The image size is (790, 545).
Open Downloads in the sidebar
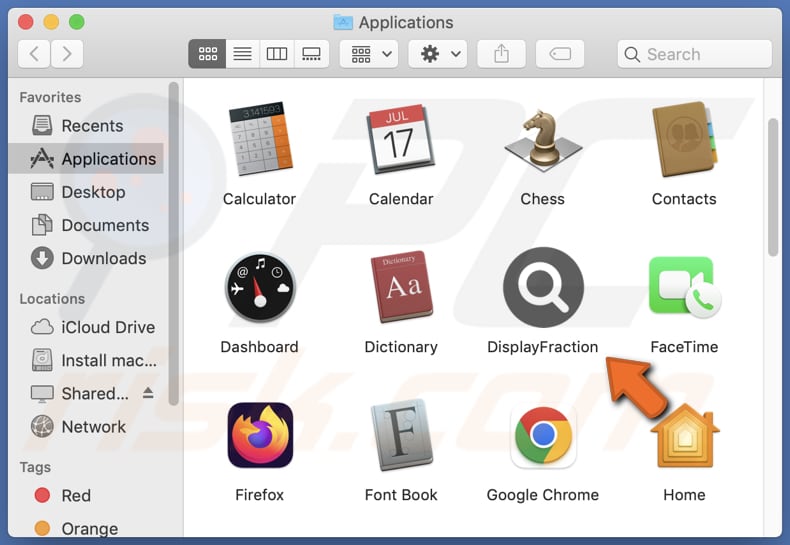point(86,258)
